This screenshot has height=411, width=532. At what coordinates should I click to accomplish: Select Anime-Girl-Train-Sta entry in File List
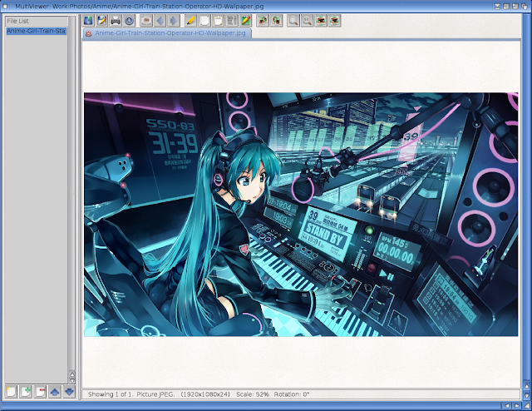pyautogui.click(x=36, y=31)
